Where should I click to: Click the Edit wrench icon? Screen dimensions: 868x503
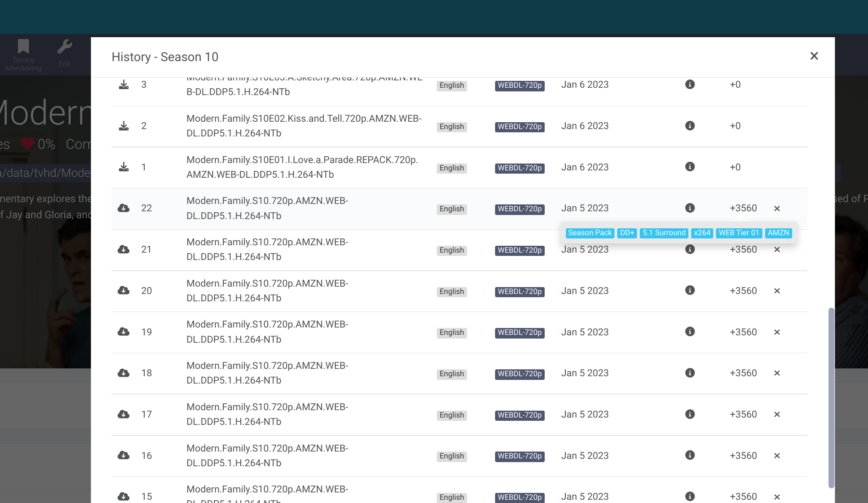64,47
